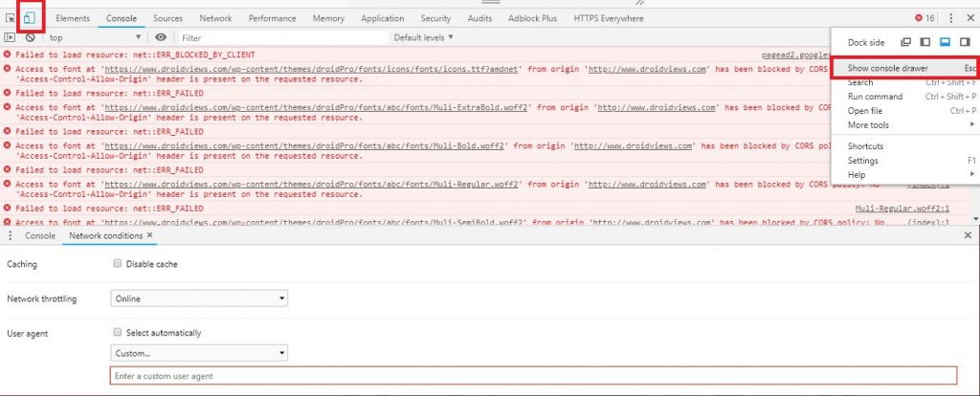Image resolution: width=980 pixels, height=396 pixels.
Task: Open the Audits tab
Action: coord(480,18)
